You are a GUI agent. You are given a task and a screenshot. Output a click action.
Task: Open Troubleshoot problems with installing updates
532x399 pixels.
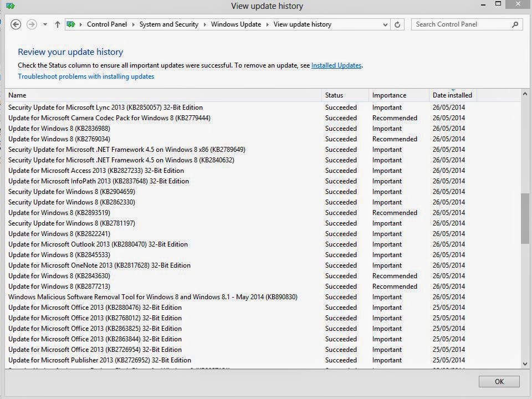tap(86, 76)
